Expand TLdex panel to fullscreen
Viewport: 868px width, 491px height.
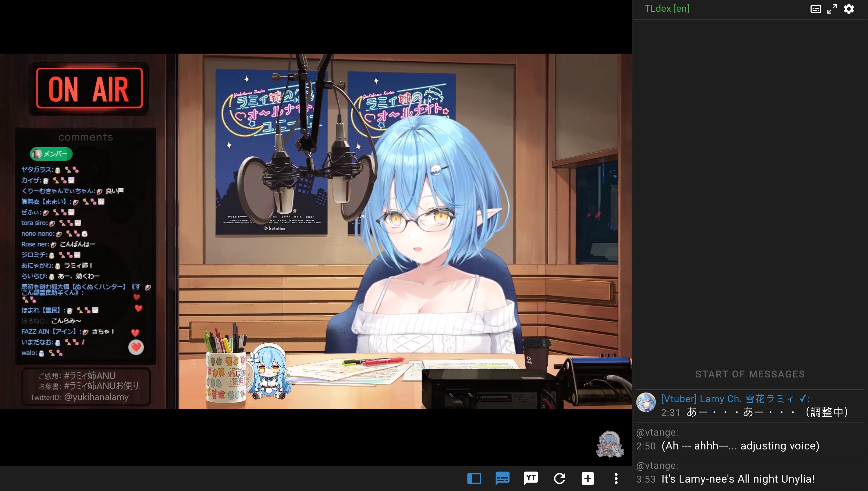click(x=832, y=9)
